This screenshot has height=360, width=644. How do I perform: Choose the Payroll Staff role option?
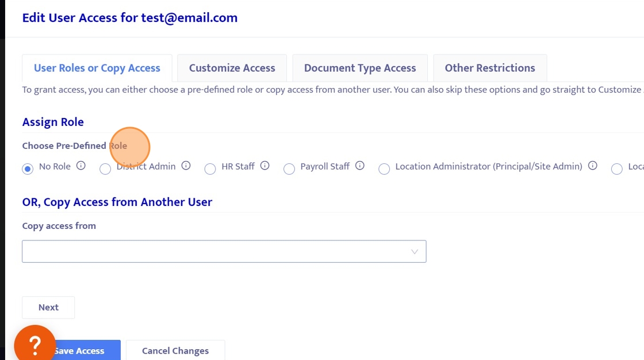coord(289,169)
